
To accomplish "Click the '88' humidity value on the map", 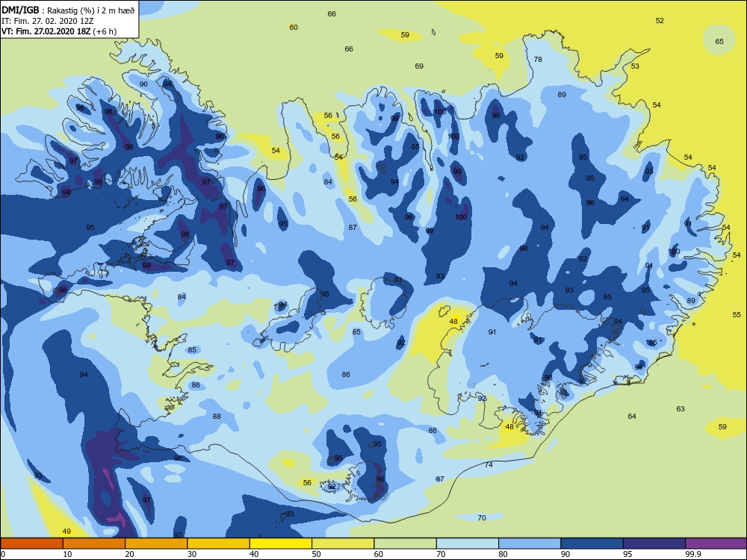I will pyautogui.click(x=217, y=416).
